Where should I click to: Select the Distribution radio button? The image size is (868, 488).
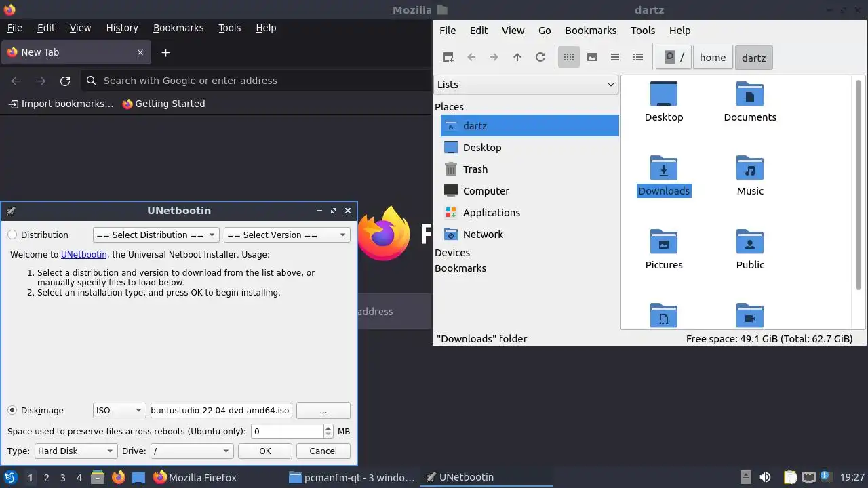click(12, 235)
